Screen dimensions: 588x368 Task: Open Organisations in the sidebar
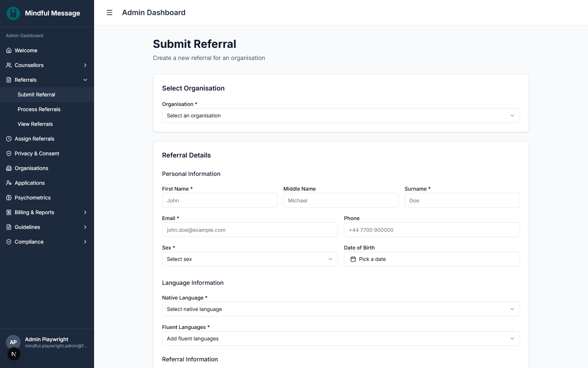coord(47,168)
